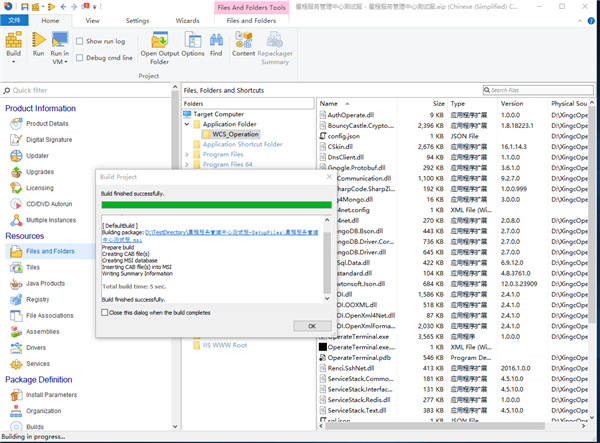Open ribbon Options button

pos(192,46)
